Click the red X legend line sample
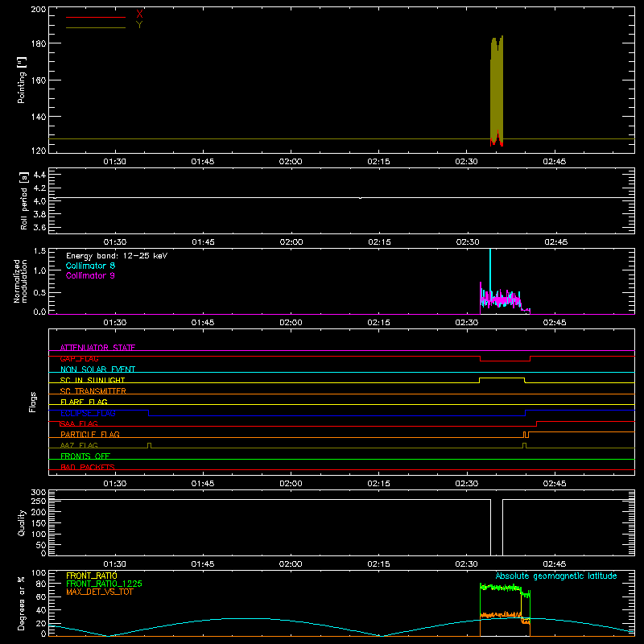644x644 pixels. coord(96,17)
